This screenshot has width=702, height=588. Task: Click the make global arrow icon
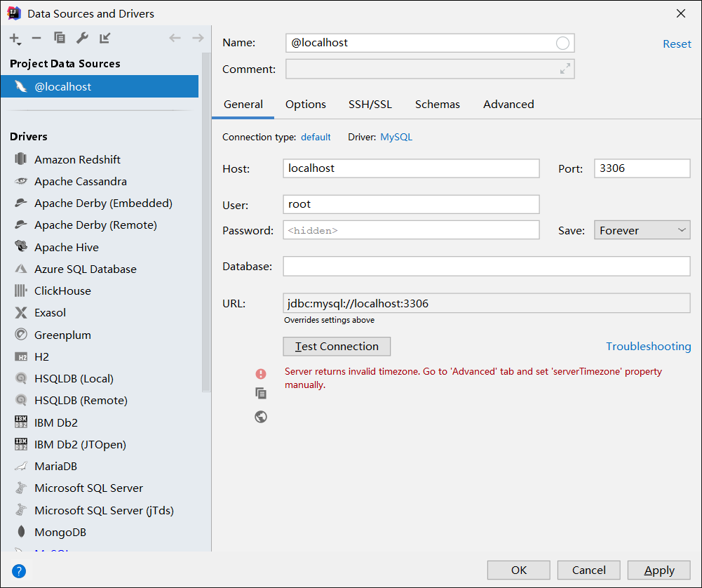tap(104, 39)
